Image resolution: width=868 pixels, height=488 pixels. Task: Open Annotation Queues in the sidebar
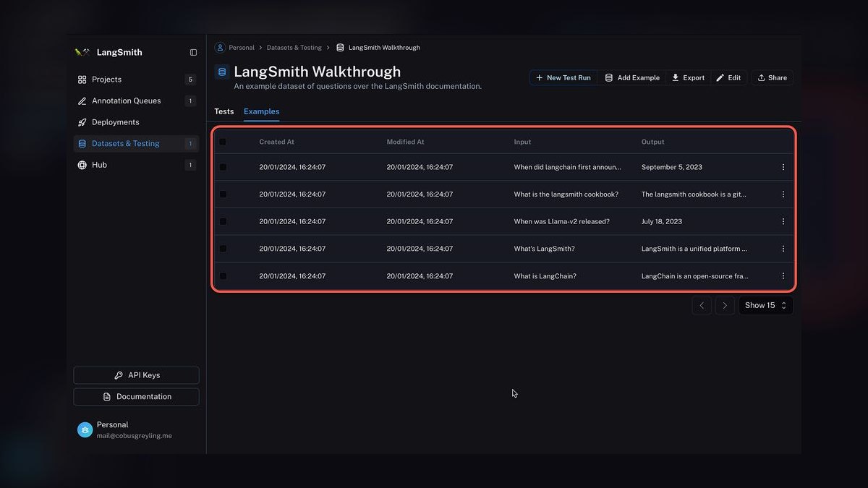pyautogui.click(x=136, y=101)
